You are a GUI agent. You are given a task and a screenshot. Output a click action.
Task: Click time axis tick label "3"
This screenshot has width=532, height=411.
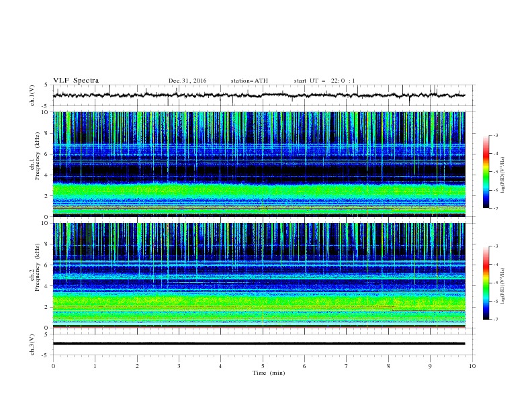pos(179,366)
